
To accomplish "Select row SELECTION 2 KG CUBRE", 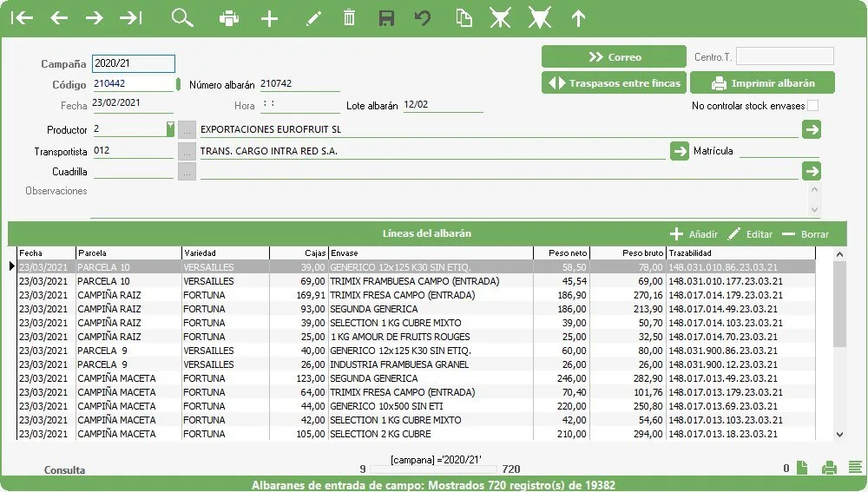I will pyautogui.click(x=417, y=434).
